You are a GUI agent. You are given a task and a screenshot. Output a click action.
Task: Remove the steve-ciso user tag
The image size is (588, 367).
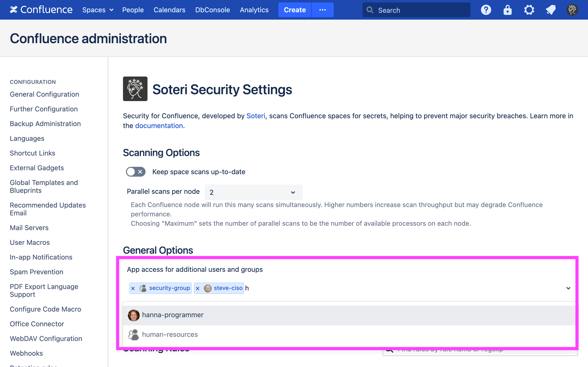tap(198, 288)
